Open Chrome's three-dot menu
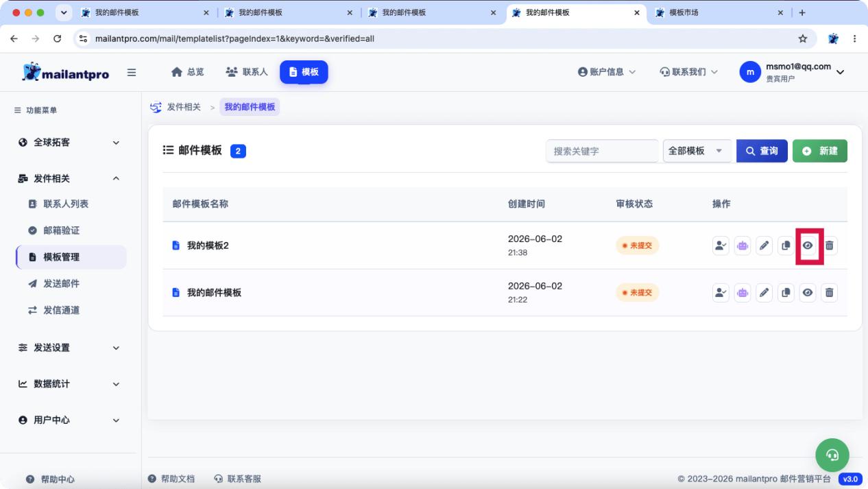Screen dimensions: 868x489 click(855, 38)
